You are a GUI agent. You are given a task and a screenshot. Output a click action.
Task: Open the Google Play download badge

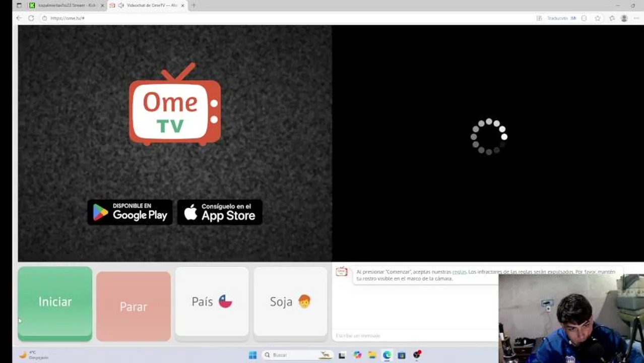pos(130,212)
